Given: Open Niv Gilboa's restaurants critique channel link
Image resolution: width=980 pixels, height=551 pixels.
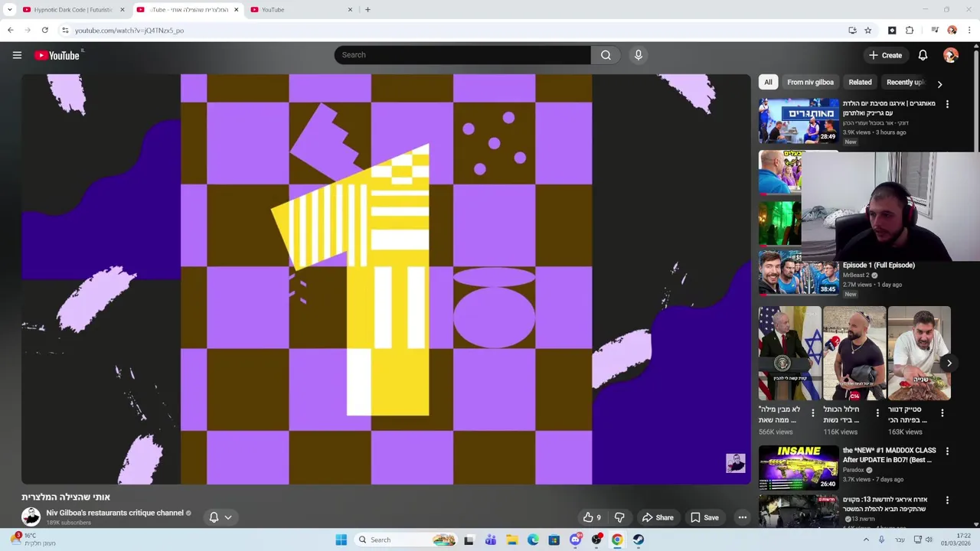Looking at the screenshot, I should 115,513.
